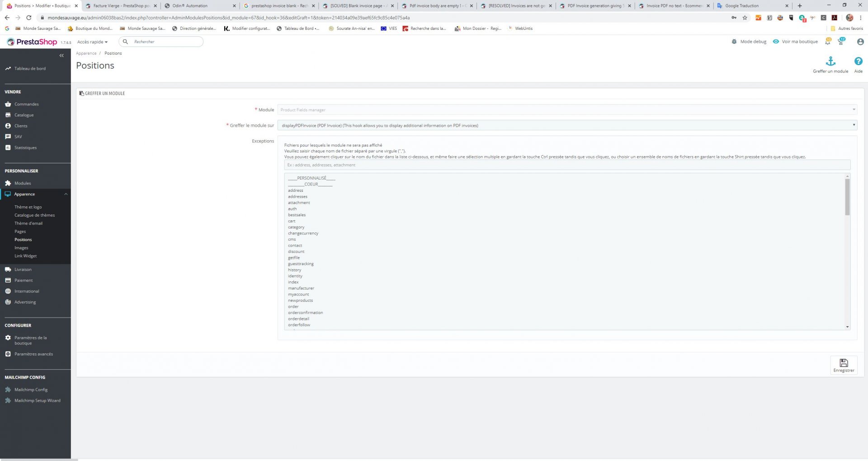Image resolution: width=868 pixels, height=461 pixels.
Task: Open notifications bell icon
Action: pyautogui.click(x=828, y=41)
